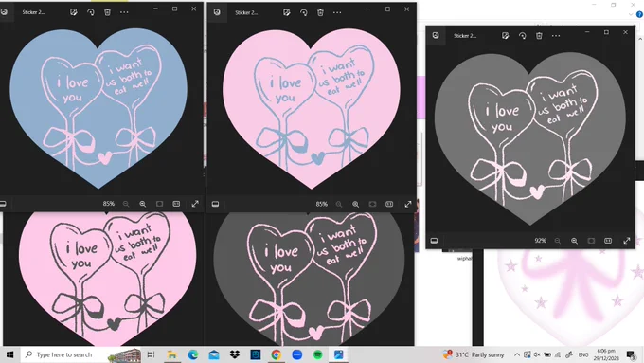Open help icon in background window
Viewport: 644px width, 363px height.
click(639, 14)
